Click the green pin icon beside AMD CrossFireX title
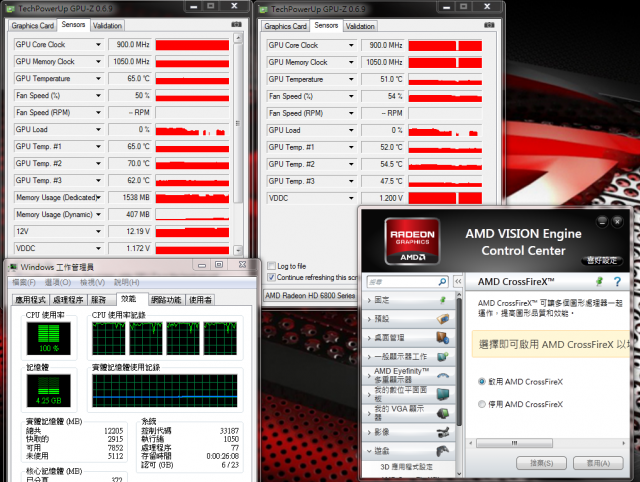The image size is (640, 482). click(x=599, y=281)
